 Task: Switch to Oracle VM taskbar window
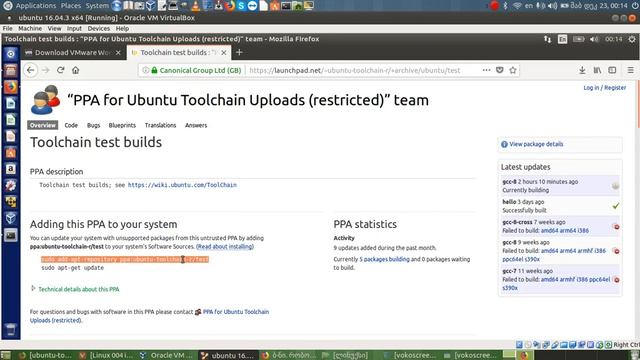coord(167,356)
